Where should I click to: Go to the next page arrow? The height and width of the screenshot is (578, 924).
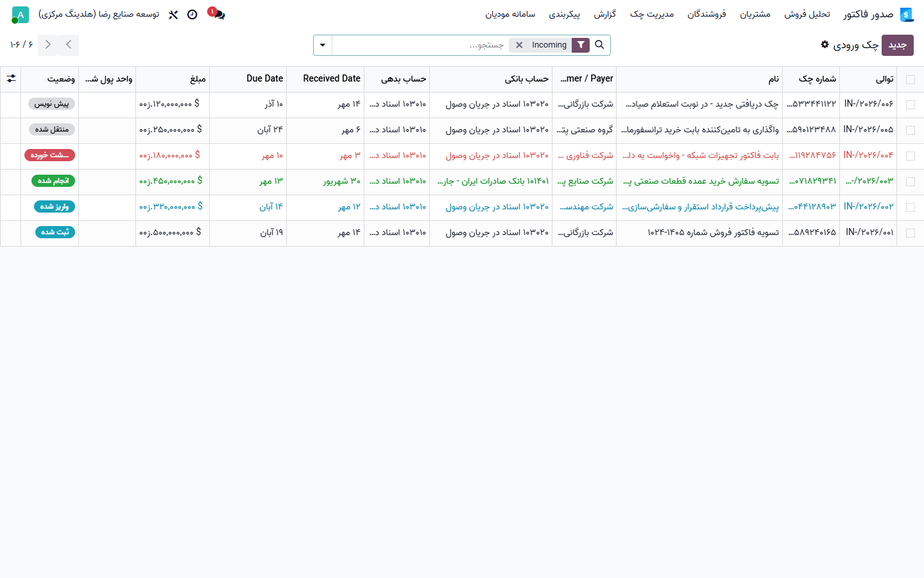48,45
